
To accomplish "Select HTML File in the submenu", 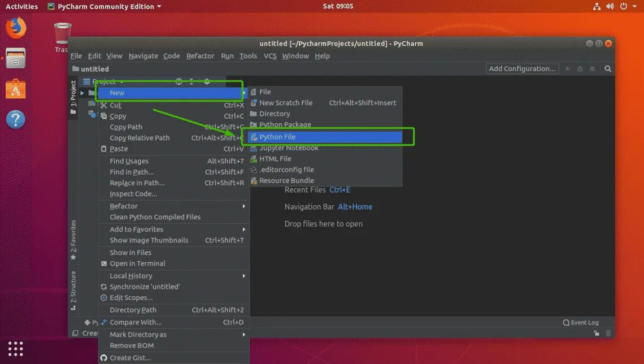I will point(326,159).
